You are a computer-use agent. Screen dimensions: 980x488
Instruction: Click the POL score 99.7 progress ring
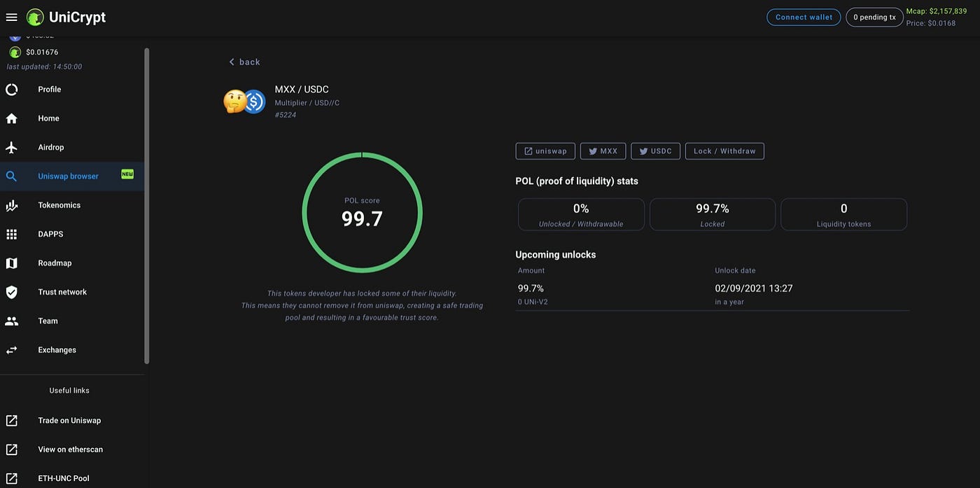point(362,212)
